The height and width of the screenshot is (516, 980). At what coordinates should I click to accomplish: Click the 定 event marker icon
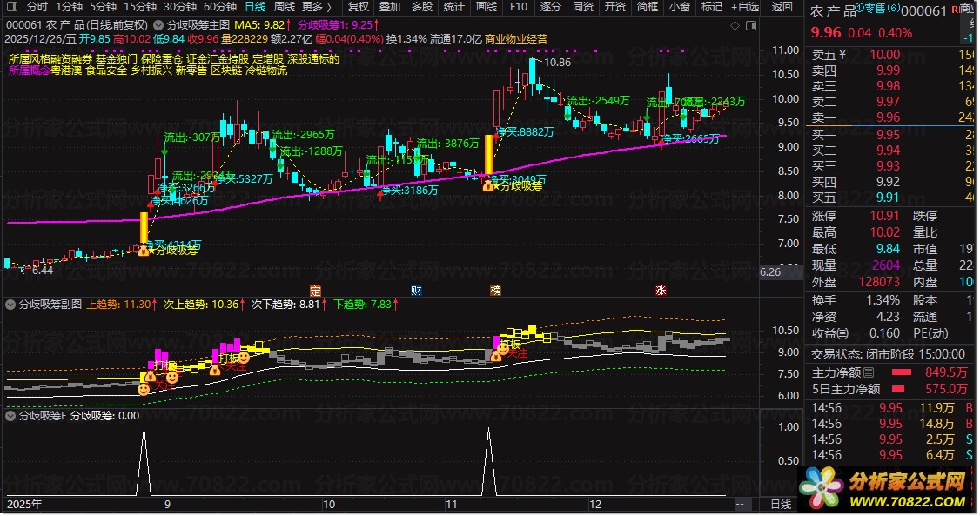coord(316,290)
